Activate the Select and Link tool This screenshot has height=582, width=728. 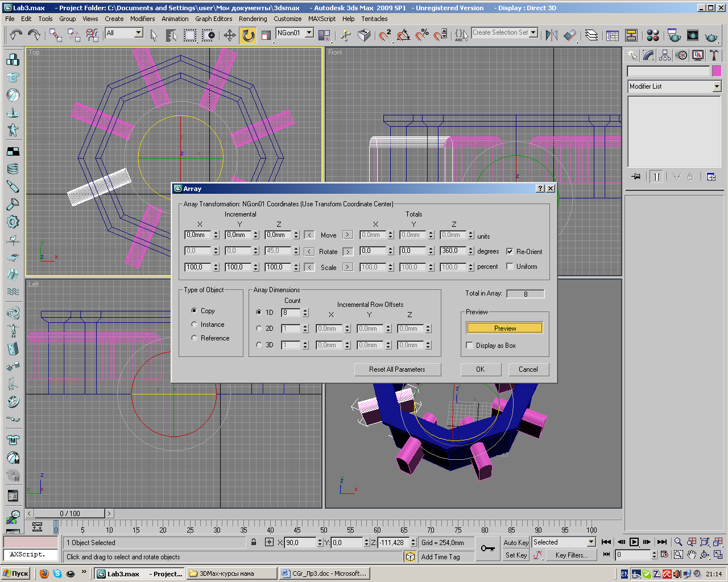pyautogui.click(x=55, y=35)
